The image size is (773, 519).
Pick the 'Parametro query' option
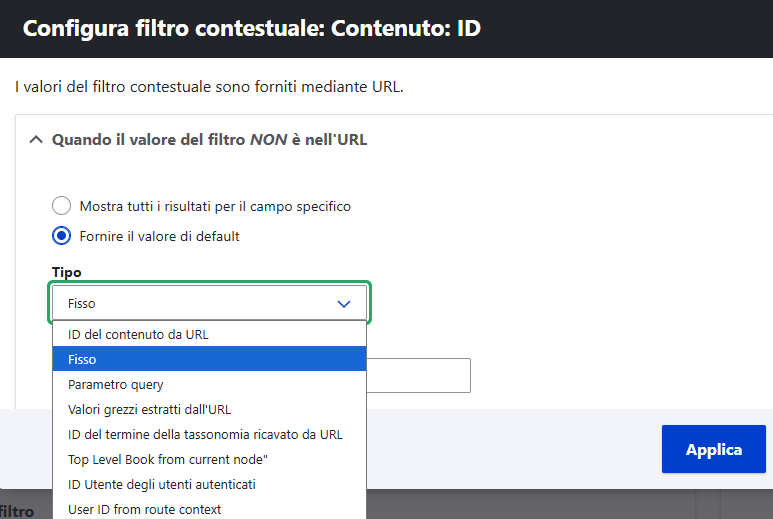pyautogui.click(x=115, y=384)
